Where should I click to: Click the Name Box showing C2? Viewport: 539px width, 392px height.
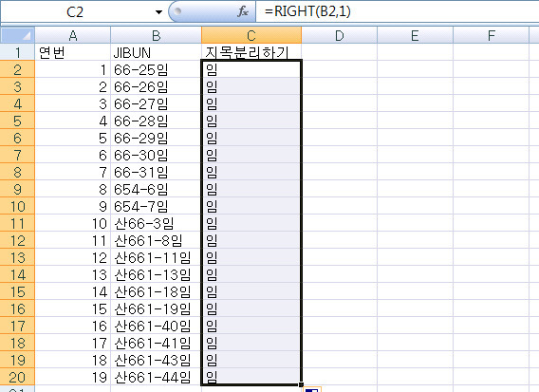pos(75,12)
